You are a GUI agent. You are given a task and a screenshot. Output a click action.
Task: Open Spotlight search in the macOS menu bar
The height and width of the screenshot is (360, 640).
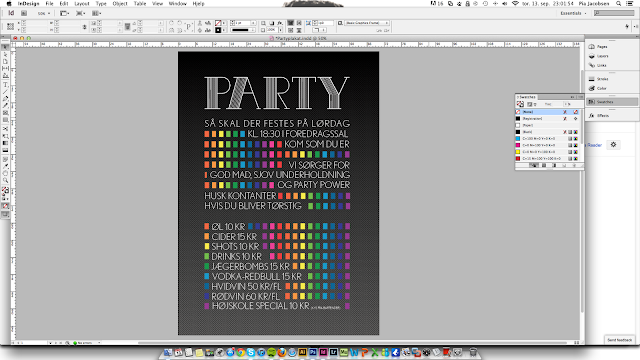(619, 3)
